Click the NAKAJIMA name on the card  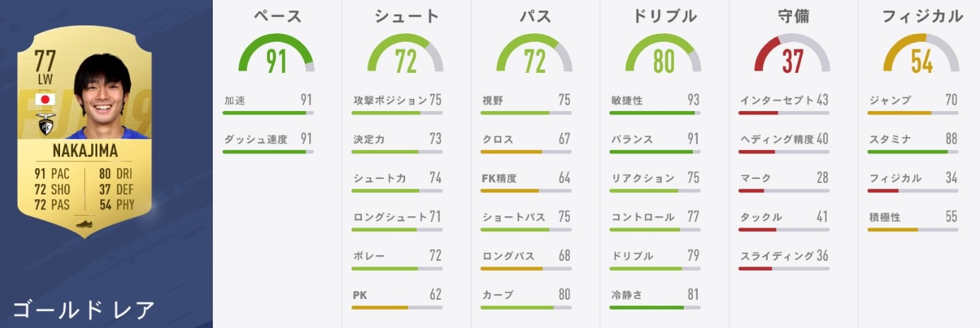point(85,151)
